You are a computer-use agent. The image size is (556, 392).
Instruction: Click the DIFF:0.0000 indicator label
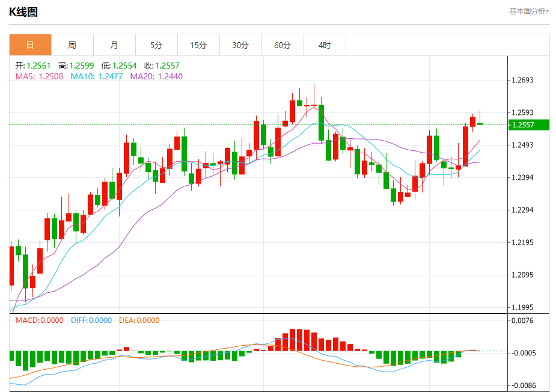(91, 320)
